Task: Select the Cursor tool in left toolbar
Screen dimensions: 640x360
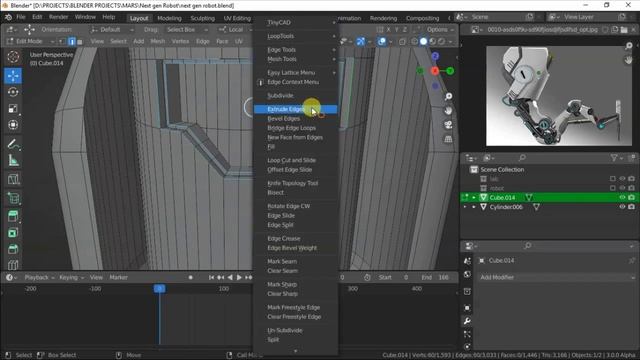Action: [13, 57]
